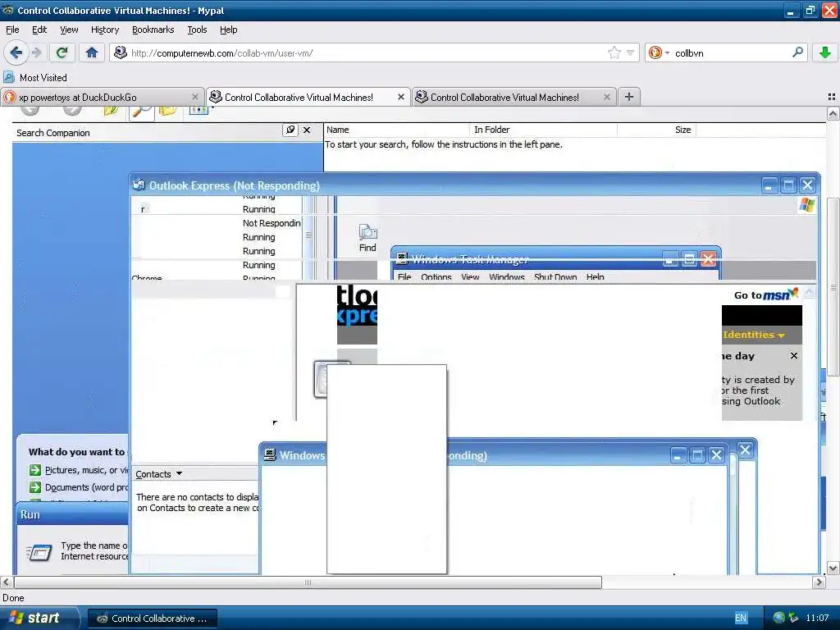Close the tip of the day panel
840x630 pixels.
794,355
